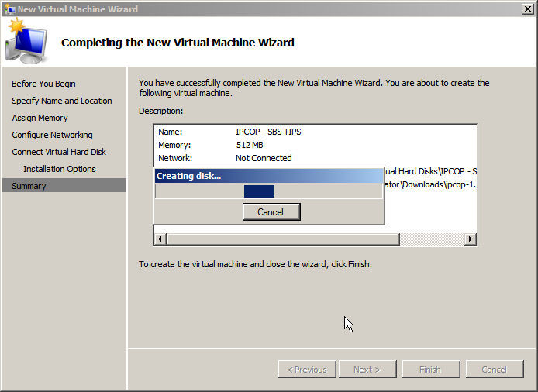The height and width of the screenshot is (392, 538).
Task: Click Finish to create the virtual machine
Action: (429, 370)
